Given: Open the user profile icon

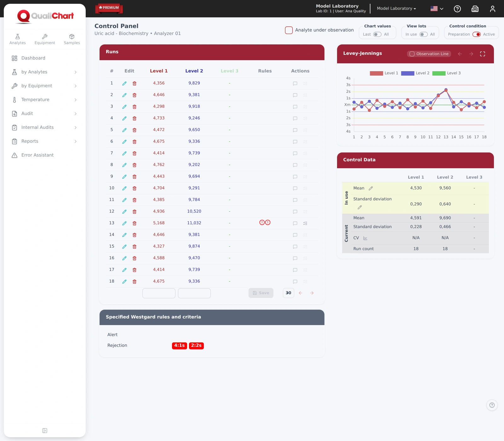Looking at the screenshot, I should pos(493,9).
